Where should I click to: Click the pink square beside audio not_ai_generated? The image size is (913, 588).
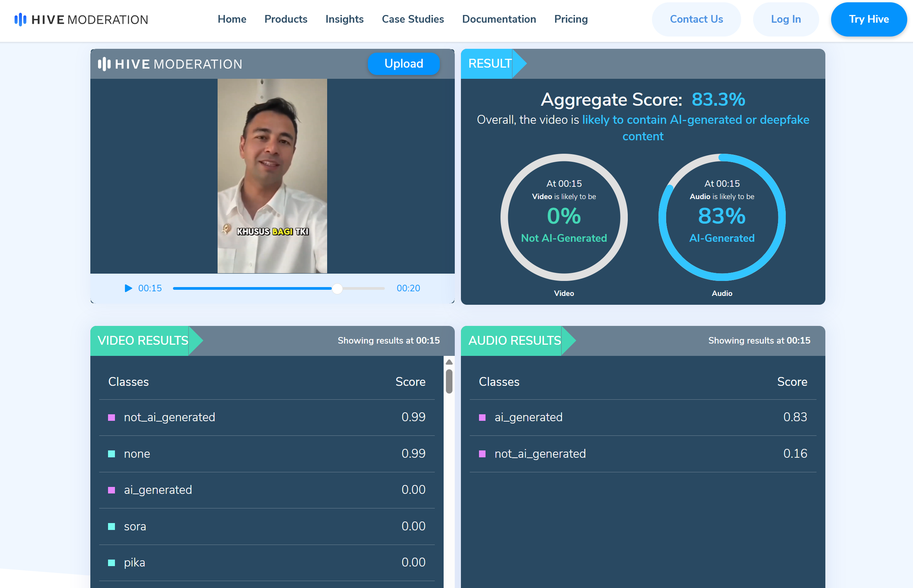(482, 454)
